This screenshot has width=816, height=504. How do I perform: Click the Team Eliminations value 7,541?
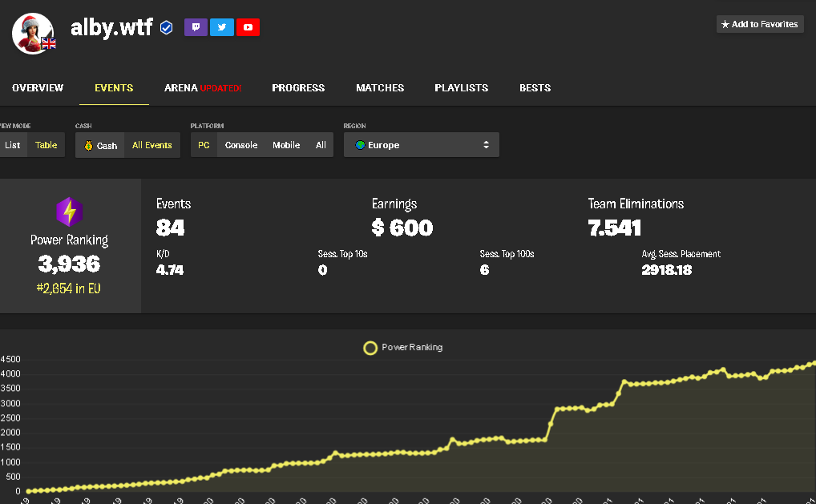pos(615,228)
